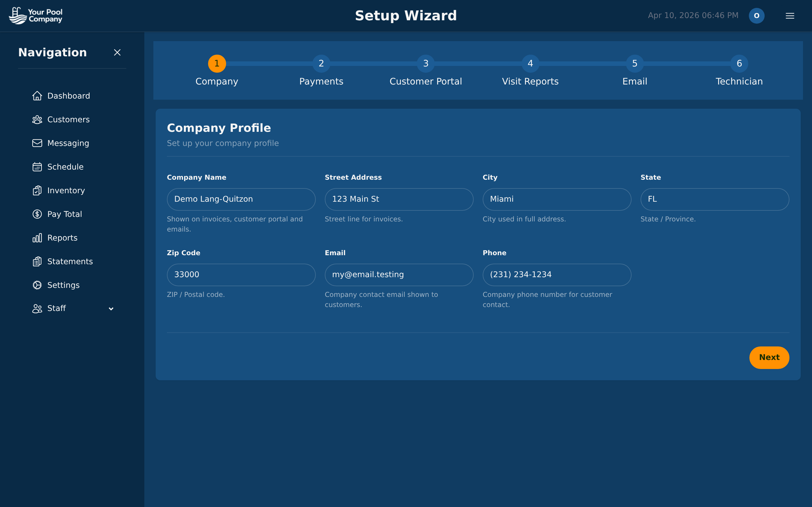Open Messaging via the envelope icon
Image resolution: width=812 pixels, height=507 pixels.
[37, 143]
